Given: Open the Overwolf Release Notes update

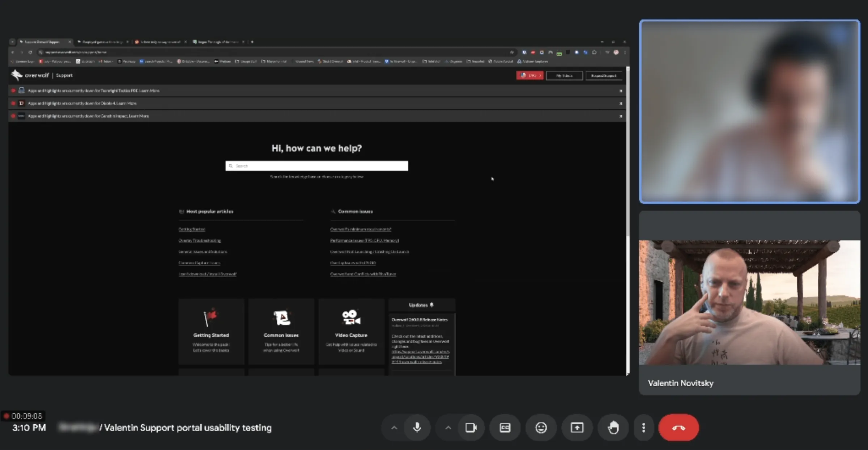Looking at the screenshot, I should pos(420,320).
